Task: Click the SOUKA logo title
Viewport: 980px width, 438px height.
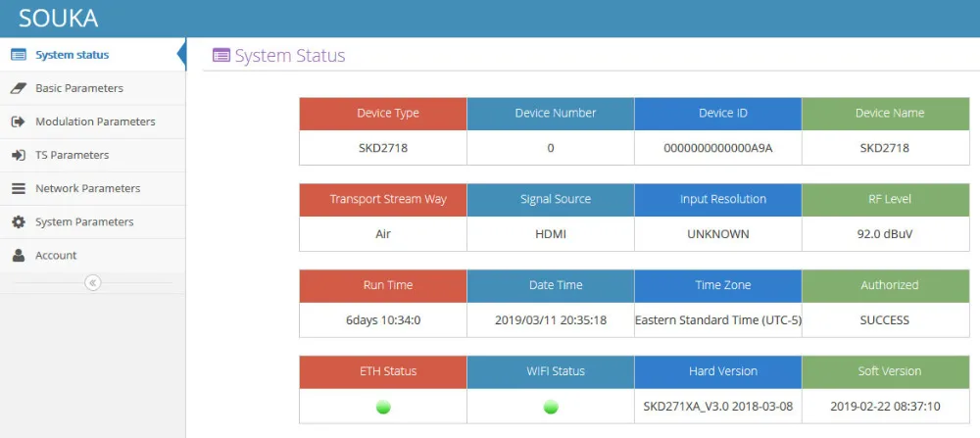Action: coord(58,19)
